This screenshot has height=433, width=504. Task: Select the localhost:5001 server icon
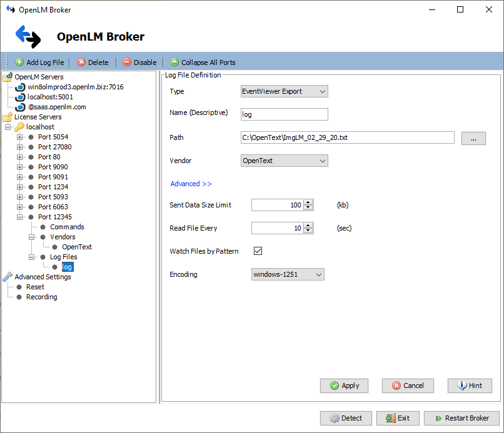click(x=20, y=97)
